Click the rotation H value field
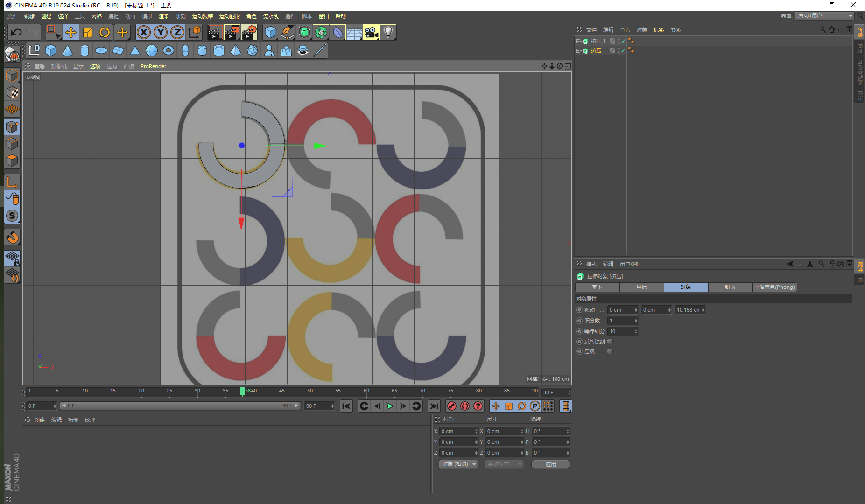The width and height of the screenshot is (865, 504). [551, 431]
